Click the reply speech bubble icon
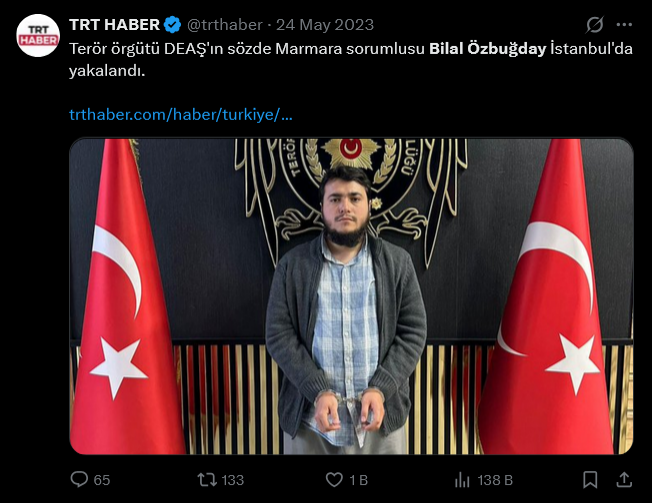 click(79, 479)
